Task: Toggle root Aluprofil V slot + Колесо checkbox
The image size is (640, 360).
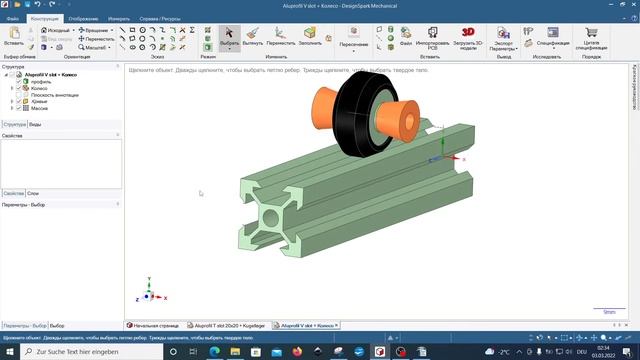Action: 12,75
